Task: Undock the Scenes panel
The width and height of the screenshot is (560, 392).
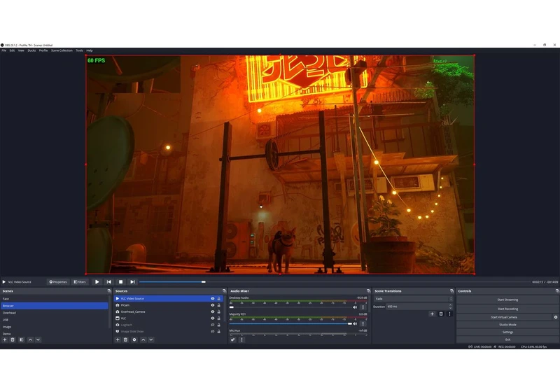Action: (x=109, y=291)
